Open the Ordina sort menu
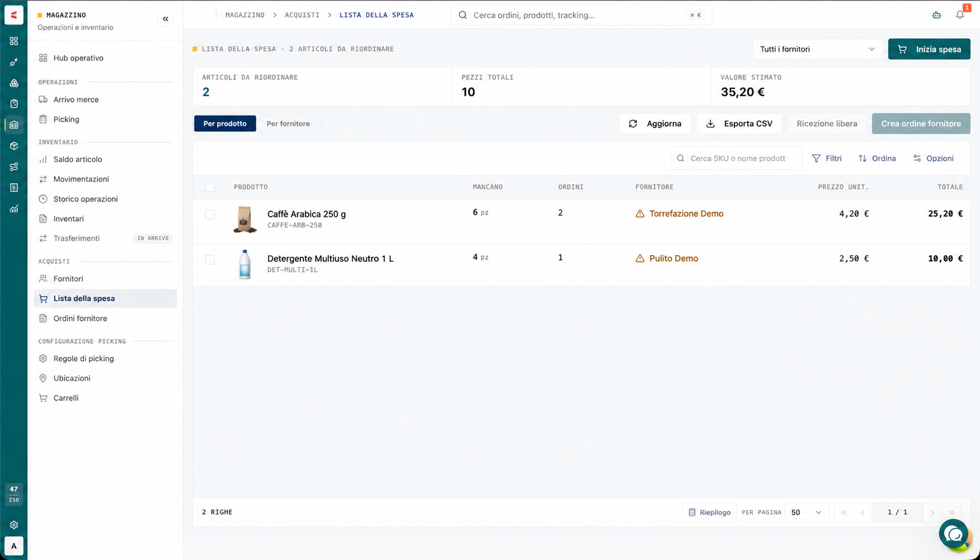The width and height of the screenshot is (980, 560). [877, 158]
